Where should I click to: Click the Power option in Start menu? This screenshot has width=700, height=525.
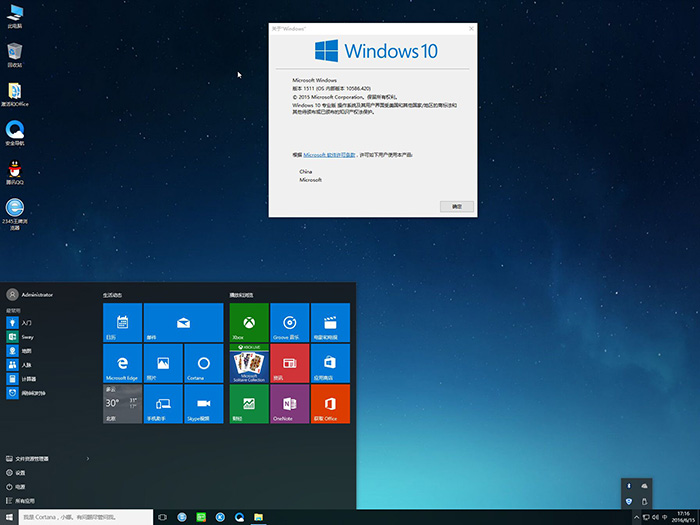[20, 486]
